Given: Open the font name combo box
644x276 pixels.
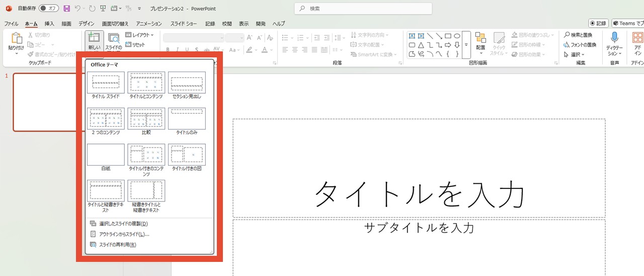Looking at the screenshot, I should (194, 38).
